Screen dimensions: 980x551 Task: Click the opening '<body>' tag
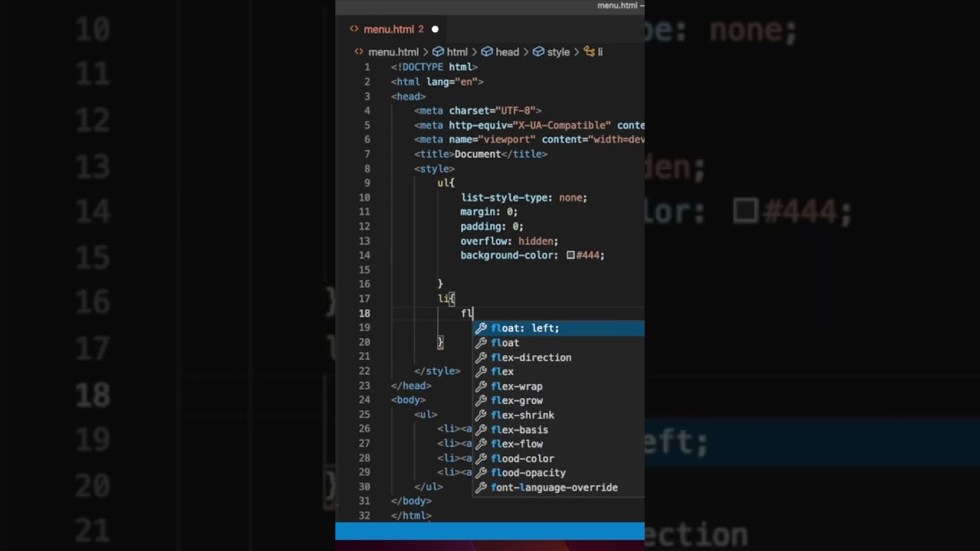click(408, 400)
